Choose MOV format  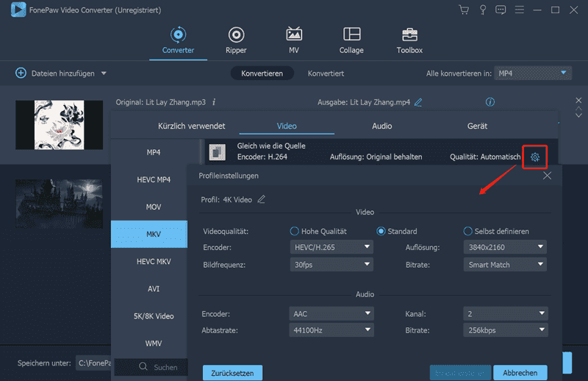click(x=154, y=207)
